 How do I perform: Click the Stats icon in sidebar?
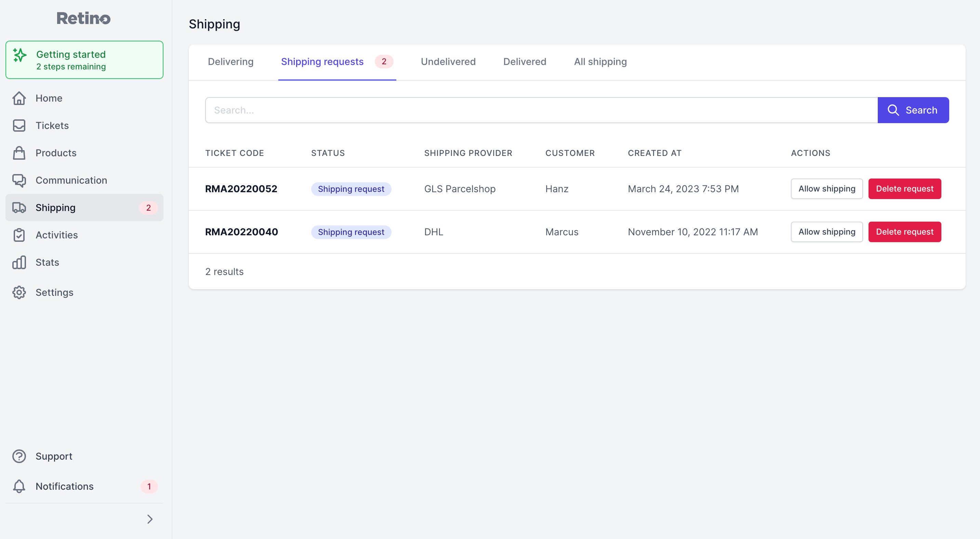coord(18,262)
